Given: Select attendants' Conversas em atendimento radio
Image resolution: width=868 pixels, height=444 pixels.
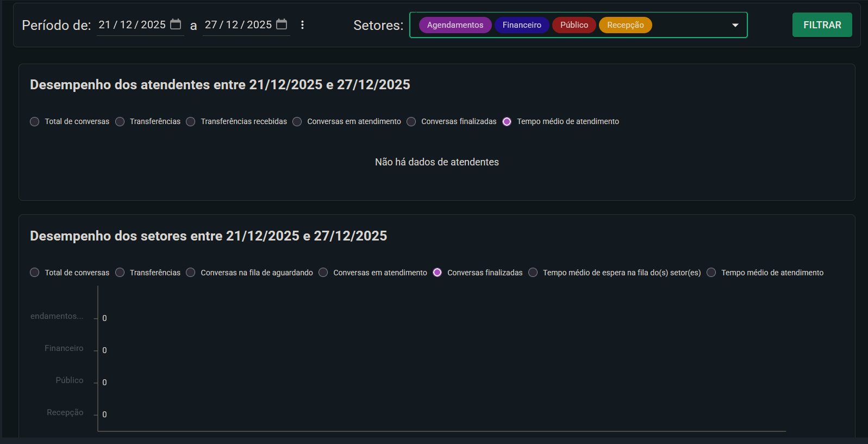Looking at the screenshot, I should click(297, 122).
